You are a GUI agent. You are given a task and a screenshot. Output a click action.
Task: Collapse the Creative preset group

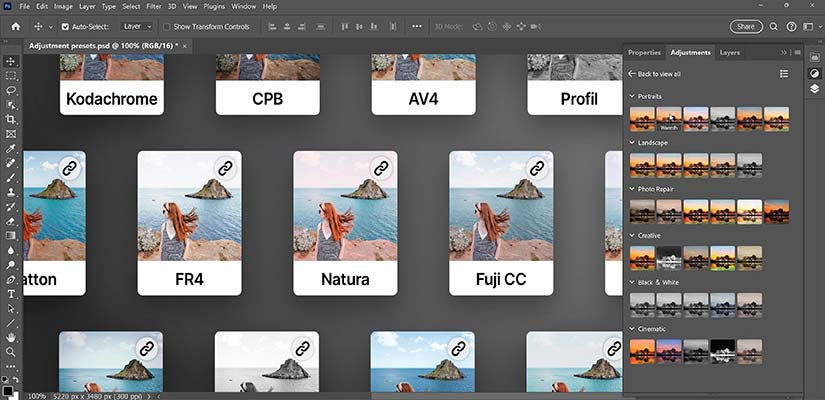632,236
